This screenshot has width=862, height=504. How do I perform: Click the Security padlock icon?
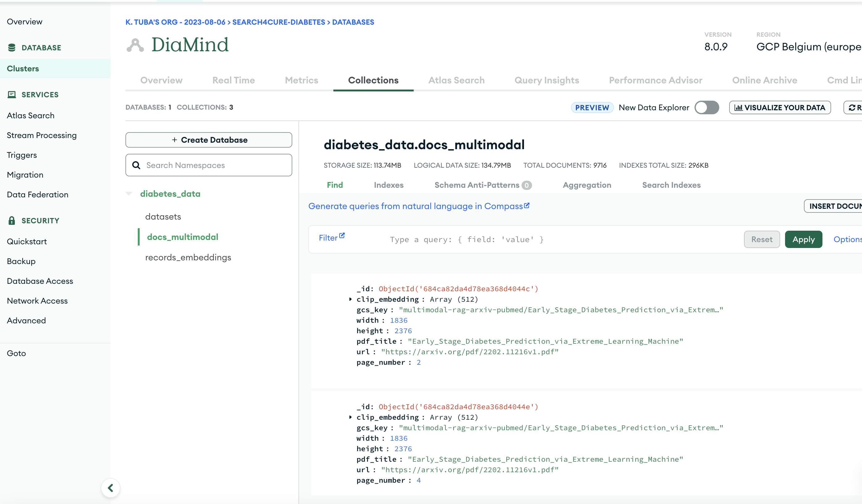point(12,220)
